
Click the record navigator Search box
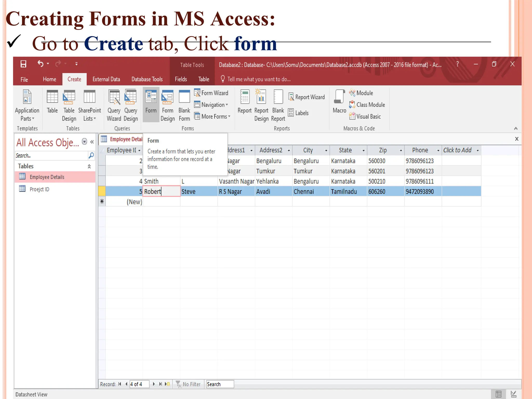[x=220, y=384]
